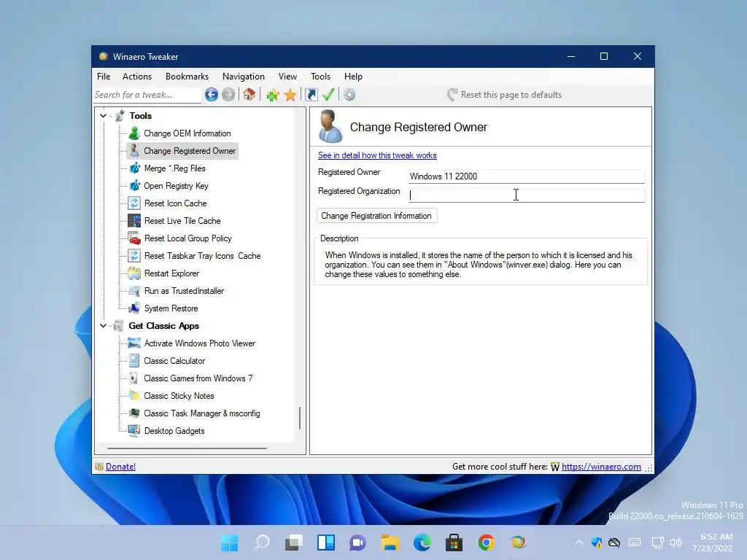Viewport: 747px width, 560px height.
Task: Collapse the Tools tree node
Action: (103, 116)
